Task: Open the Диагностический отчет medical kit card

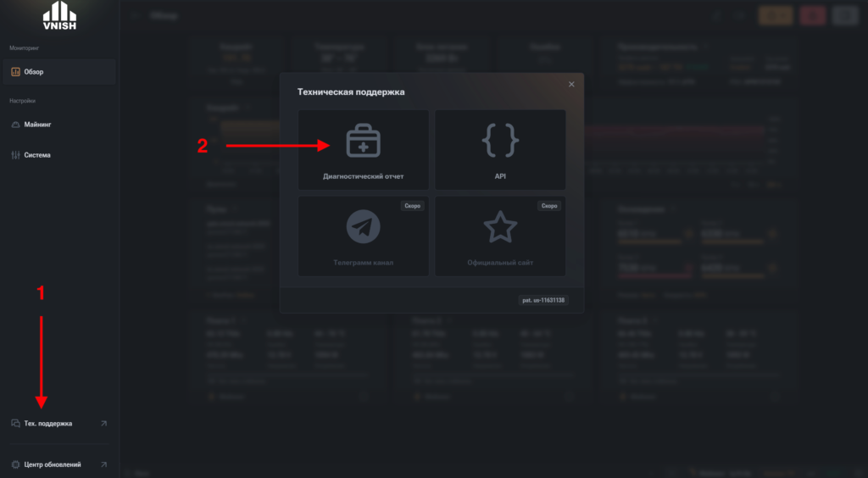Action: coord(363,150)
